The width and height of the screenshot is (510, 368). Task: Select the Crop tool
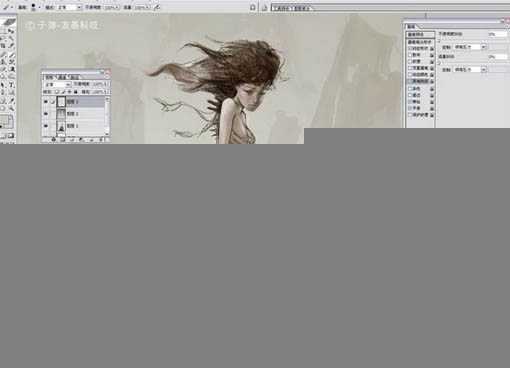(x=4, y=46)
